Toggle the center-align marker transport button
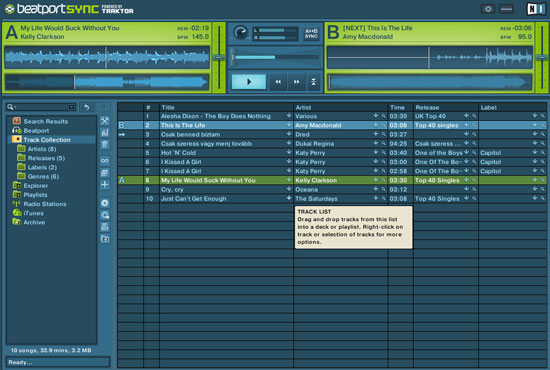The width and height of the screenshot is (550, 370). 313,82
